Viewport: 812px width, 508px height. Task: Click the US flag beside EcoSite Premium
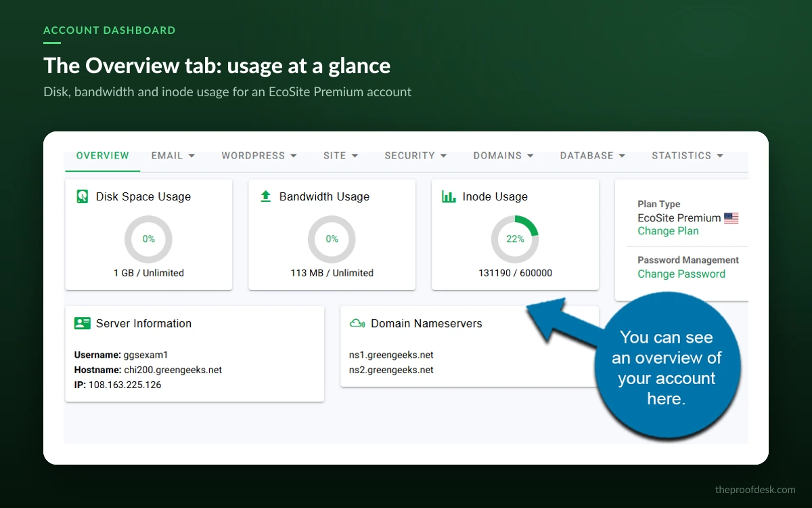pyautogui.click(x=731, y=218)
